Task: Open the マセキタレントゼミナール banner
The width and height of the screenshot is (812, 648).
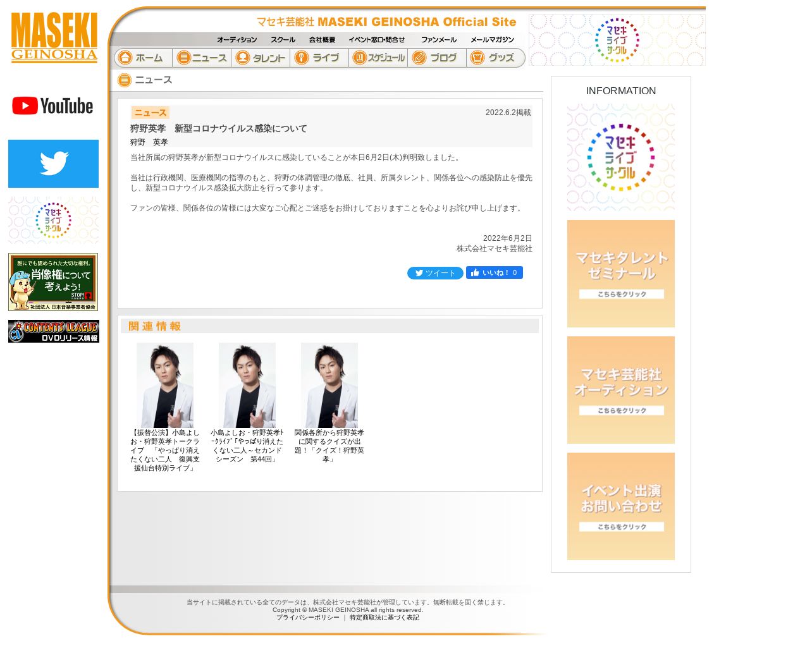Action: tap(621, 274)
